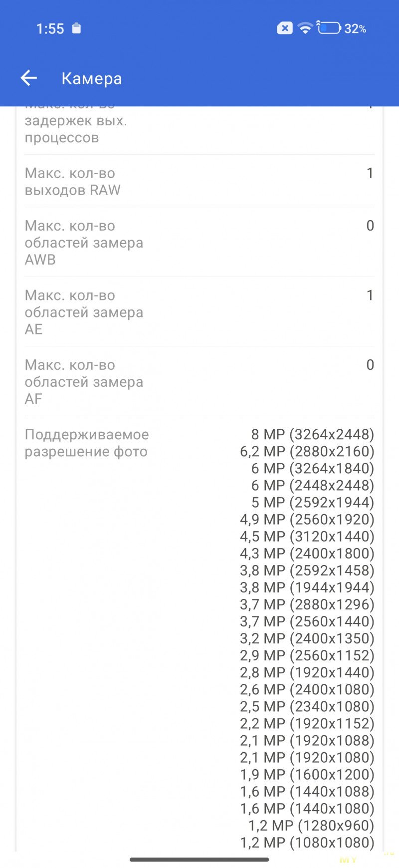
Task: Tap the 1:55 clock in the status bar
Action: point(50,28)
